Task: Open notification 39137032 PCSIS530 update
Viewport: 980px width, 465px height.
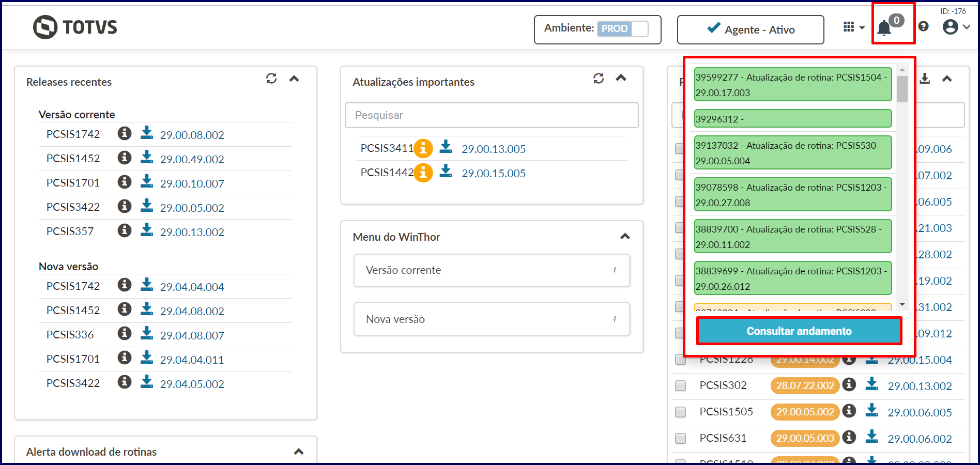Action: [793, 153]
